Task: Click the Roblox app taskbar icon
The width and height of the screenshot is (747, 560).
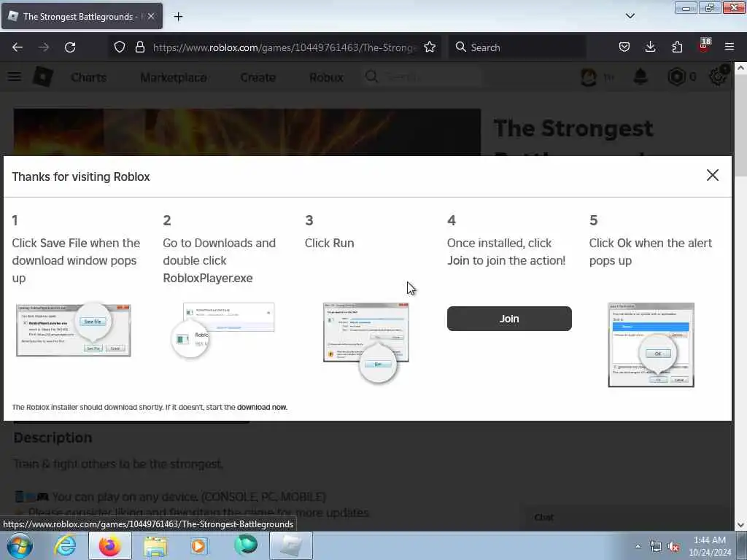Action: (291, 545)
